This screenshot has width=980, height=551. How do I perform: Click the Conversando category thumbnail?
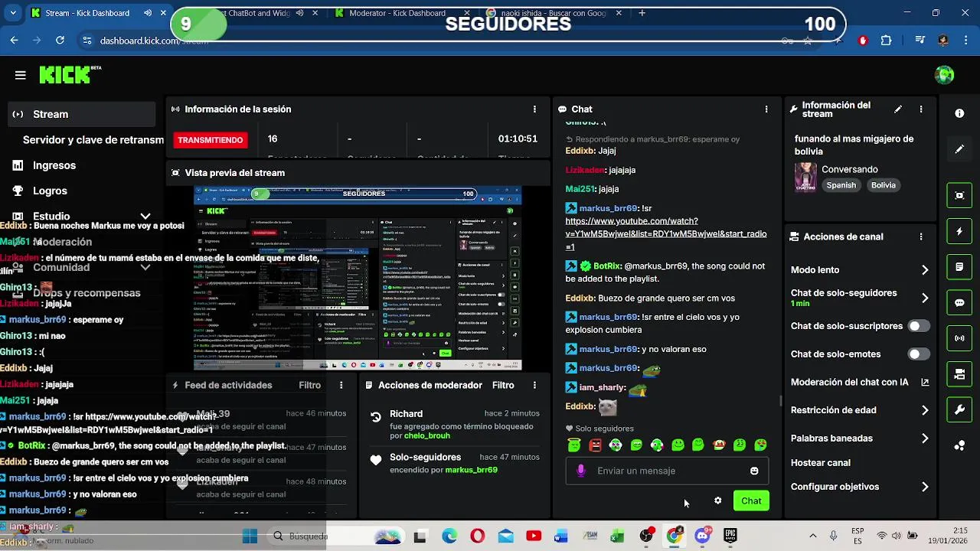tap(805, 178)
